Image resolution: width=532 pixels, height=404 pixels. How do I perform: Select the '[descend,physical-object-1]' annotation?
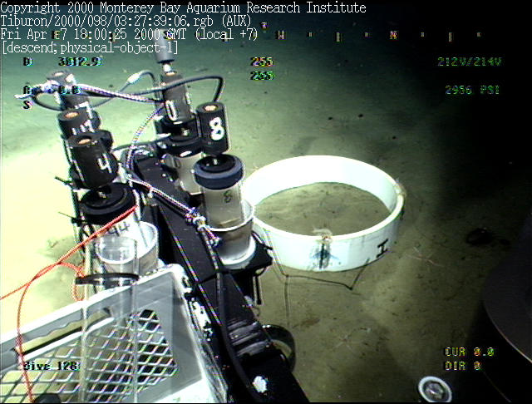(89, 47)
